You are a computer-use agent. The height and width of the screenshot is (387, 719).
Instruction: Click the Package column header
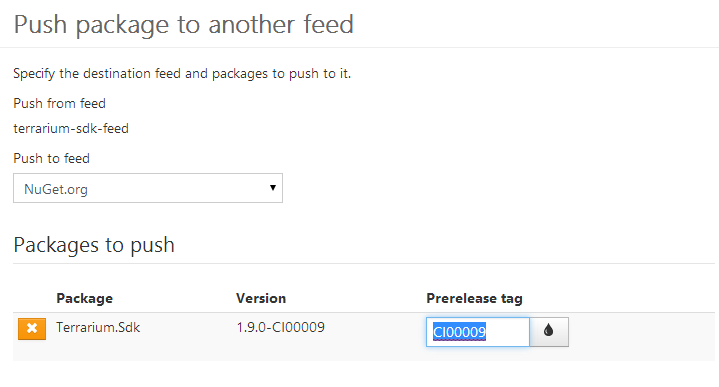pos(84,299)
